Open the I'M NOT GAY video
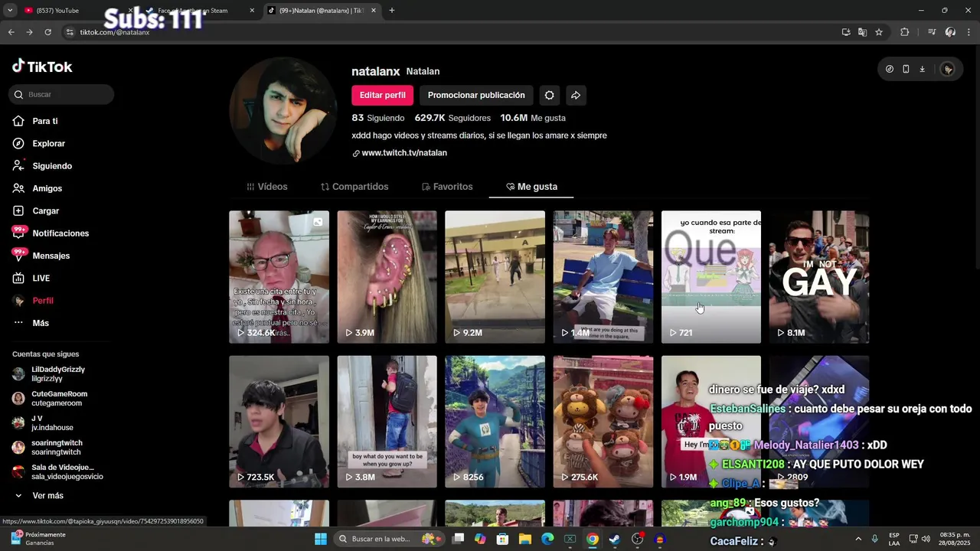980x551 pixels. (x=819, y=277)
